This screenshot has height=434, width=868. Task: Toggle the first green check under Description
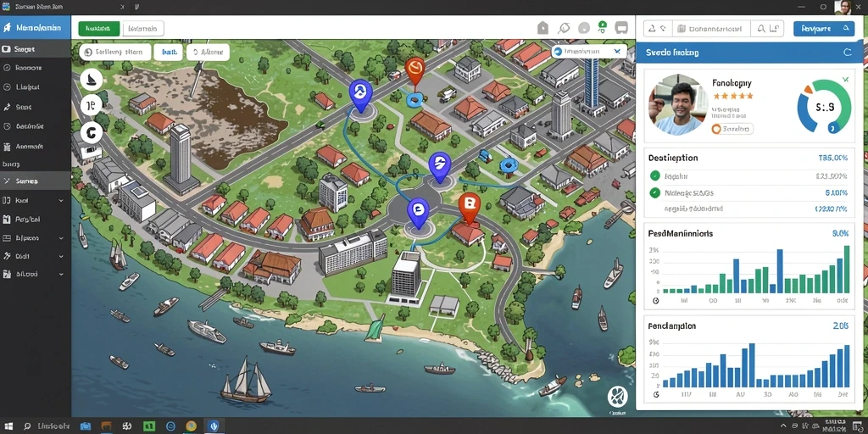click(x=655, y=176)
